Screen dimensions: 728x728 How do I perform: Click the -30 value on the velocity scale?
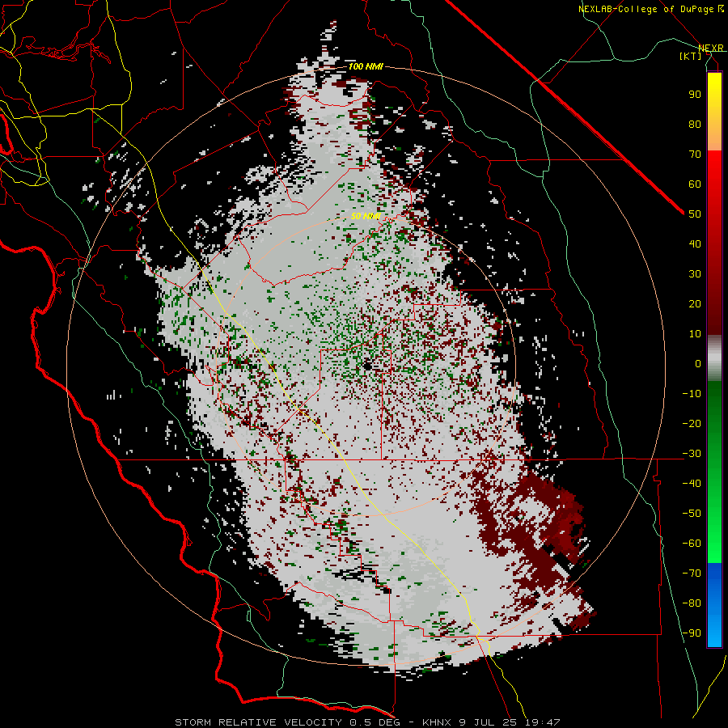(x=692, y=454)
